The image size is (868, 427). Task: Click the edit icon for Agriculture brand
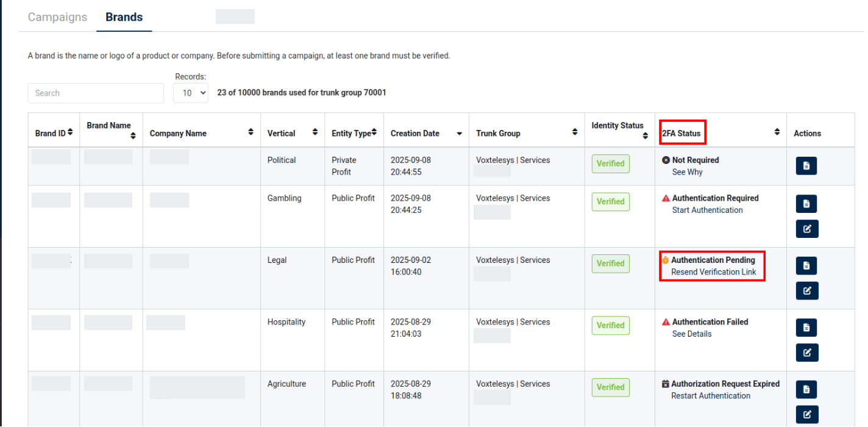click(x=806, y=414)
